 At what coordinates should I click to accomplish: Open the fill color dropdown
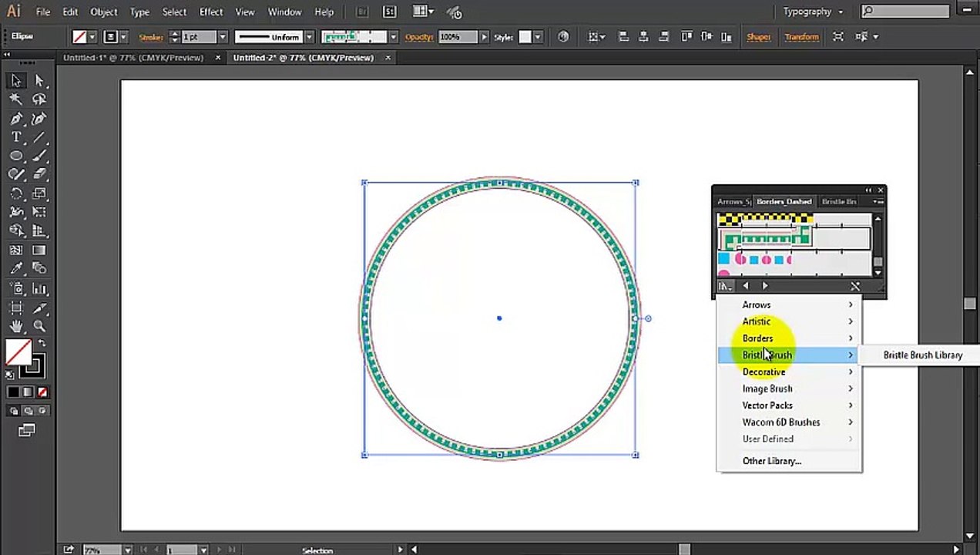point(92,37)
